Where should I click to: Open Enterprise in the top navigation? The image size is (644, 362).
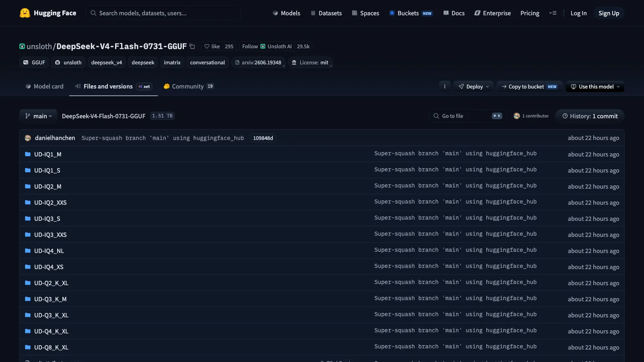coord(493,13)
